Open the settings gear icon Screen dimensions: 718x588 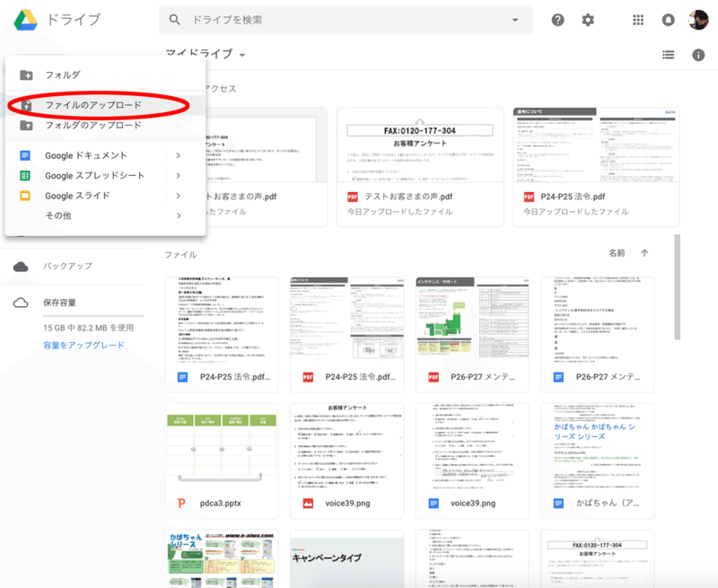click(588, 19)
